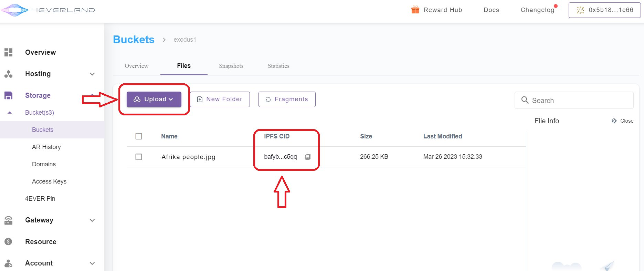The width and height of the screenshot is (644, 271).
Task: Expand the Hosting menu chevron
Action: coord(92,74)
